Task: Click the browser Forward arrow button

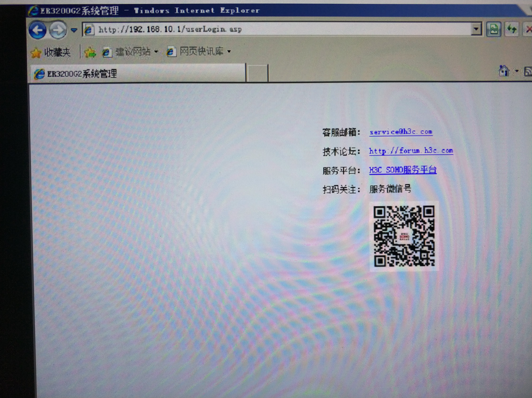Action: coord(58,30)
